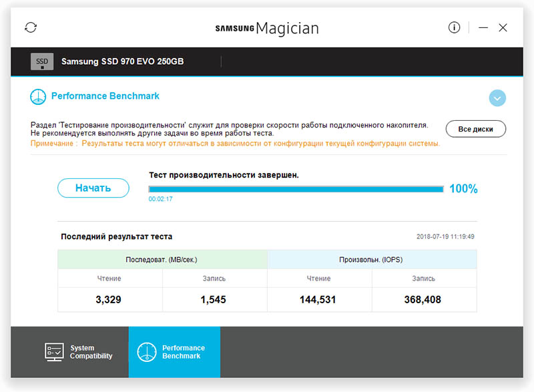Collapse the Performance Benchmark section chevron
This screenshot has width=534, height=392.
click(497, 98)
